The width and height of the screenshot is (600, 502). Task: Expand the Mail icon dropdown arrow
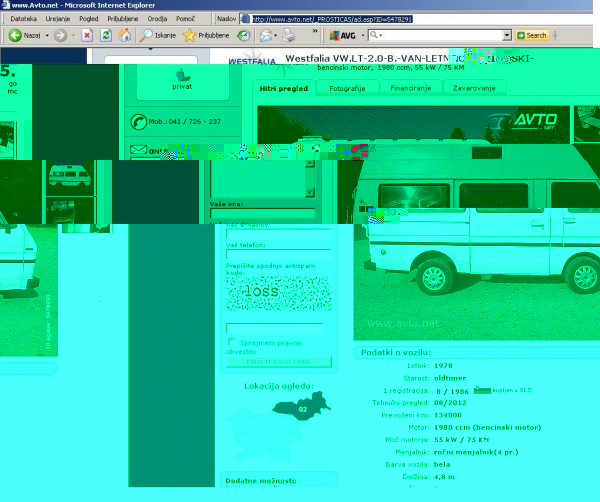[276, 36]
